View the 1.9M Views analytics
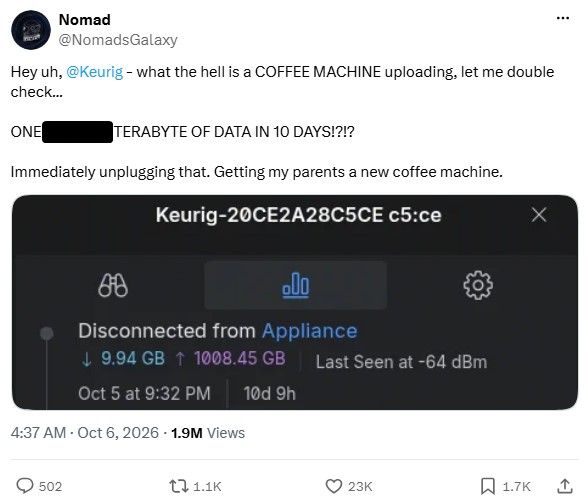 tap(208, 433)
